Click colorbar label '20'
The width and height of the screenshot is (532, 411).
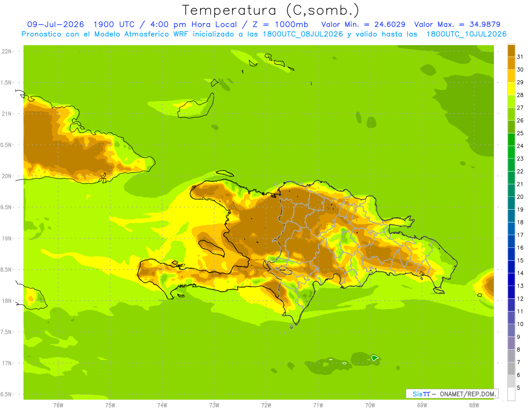click(x=520, y=197)
